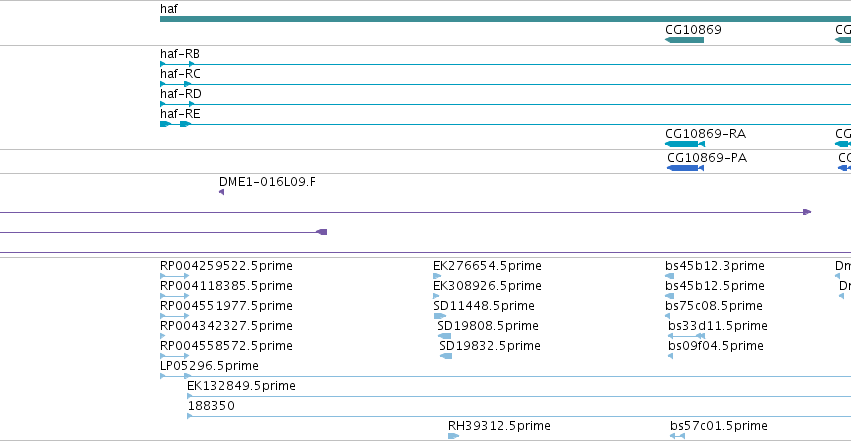Select EST EK308926.5prime
The image size is (851, 441).
[487, 286]
